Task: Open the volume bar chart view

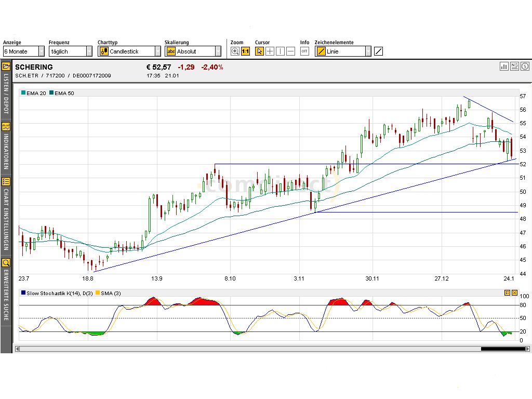Action: pyautogui.click(x=504, y=66)
